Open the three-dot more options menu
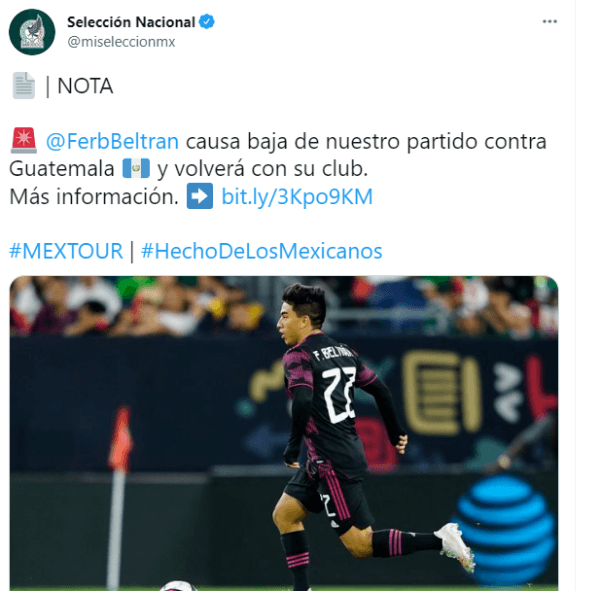This screenshot has height=591, width=600. (x=549, y=21)
